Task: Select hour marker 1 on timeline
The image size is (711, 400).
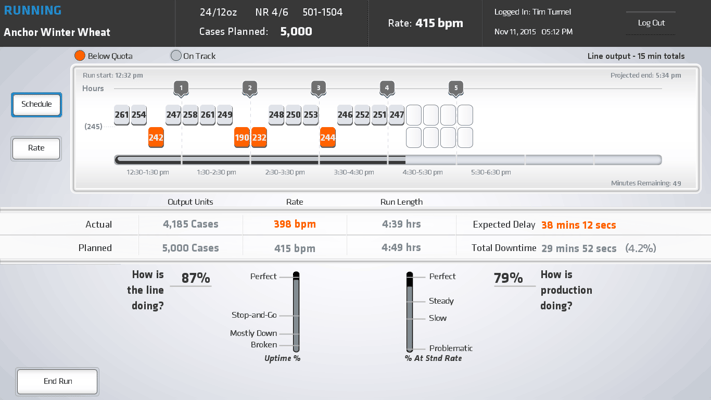Action: click(x=181, y=88)
